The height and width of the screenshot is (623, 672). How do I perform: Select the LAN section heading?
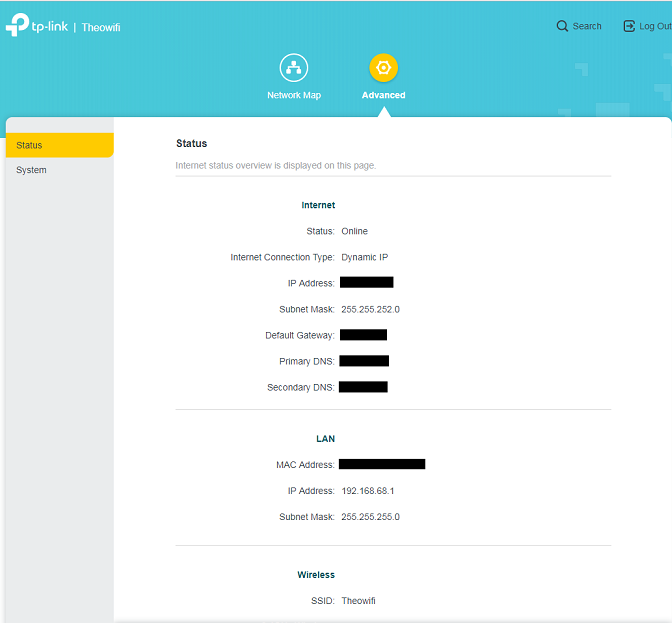pyautogui.click(x=326, y=439)
